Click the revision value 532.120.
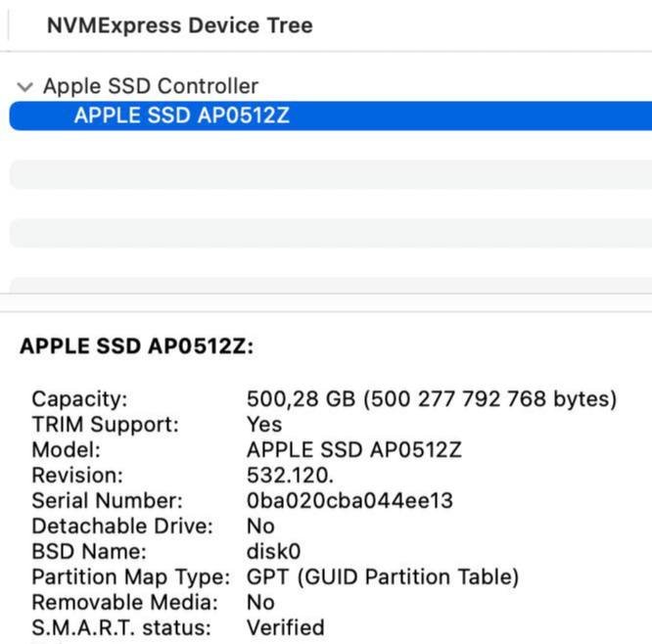Screen dimensions: 652x644 pos(290,476)
